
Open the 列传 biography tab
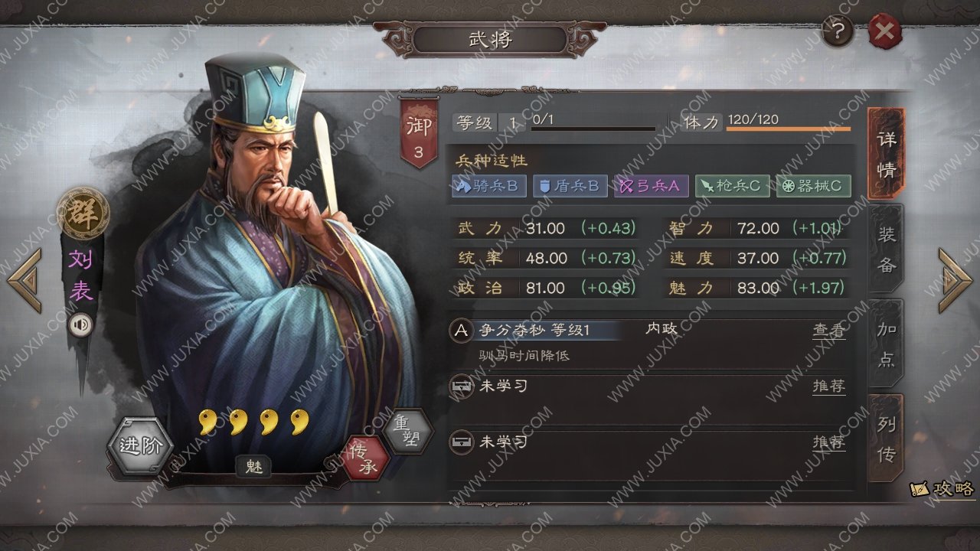(x=886, y=439)
